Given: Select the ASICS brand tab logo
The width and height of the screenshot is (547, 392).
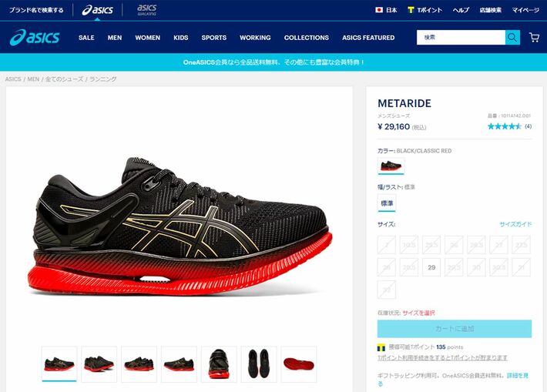Looking at the screenshot, I should tap(97, 10).
